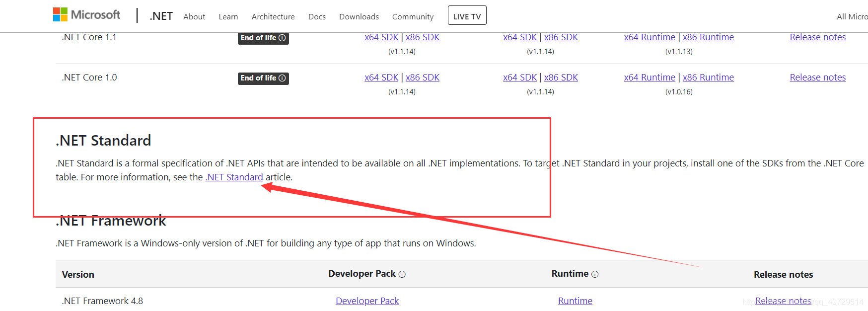
Task: Download second-column x64 SDK for .NET Core 1.0
Action: 520,78
